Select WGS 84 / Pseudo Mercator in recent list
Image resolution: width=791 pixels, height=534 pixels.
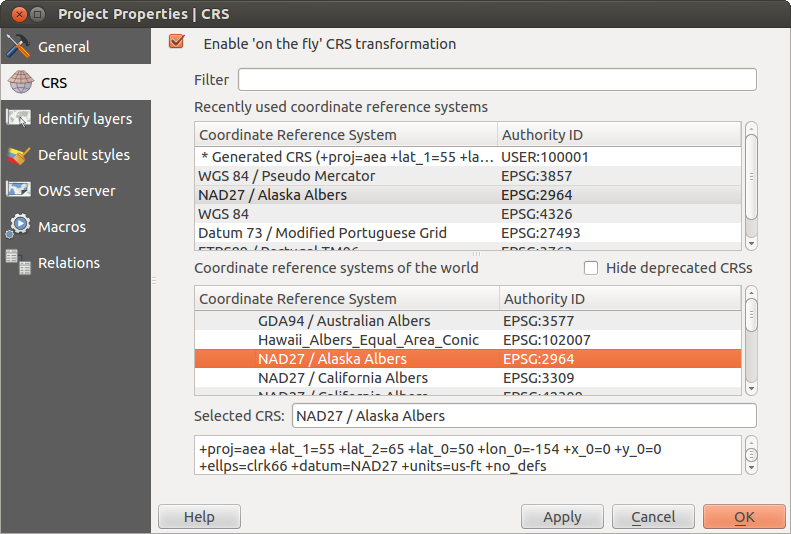[287, 176]
